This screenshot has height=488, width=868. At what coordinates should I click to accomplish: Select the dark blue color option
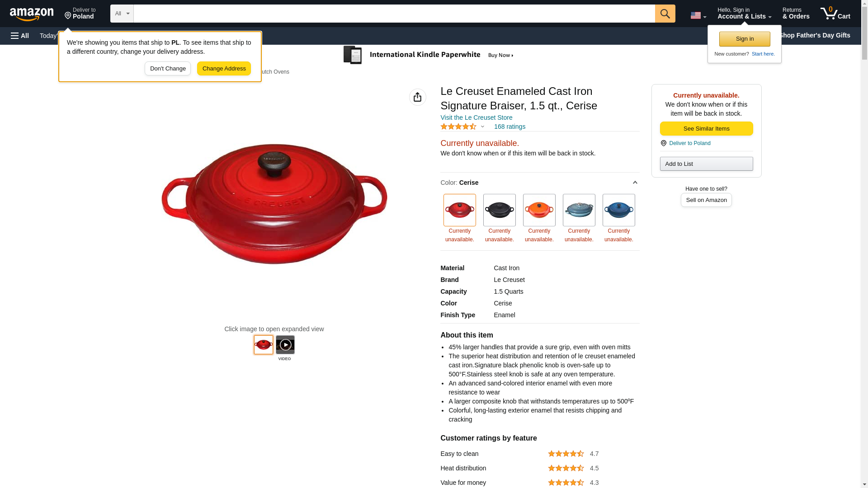tap(618, 210)
